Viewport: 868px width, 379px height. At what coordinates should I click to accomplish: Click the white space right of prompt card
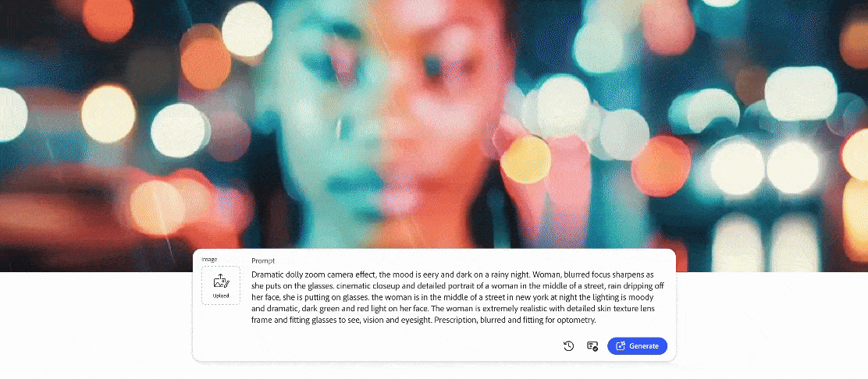pos(770,321)
